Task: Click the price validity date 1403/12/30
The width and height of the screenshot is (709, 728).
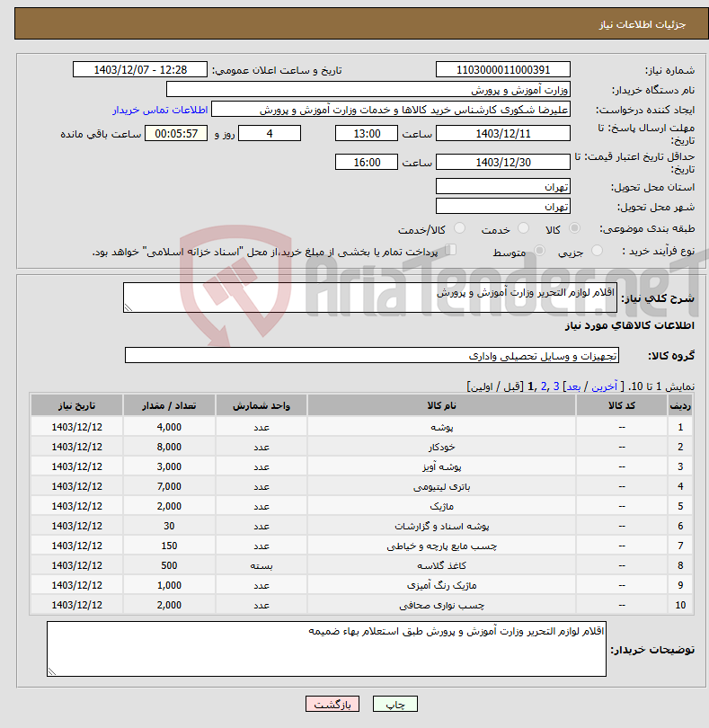Action: [503, 162]
